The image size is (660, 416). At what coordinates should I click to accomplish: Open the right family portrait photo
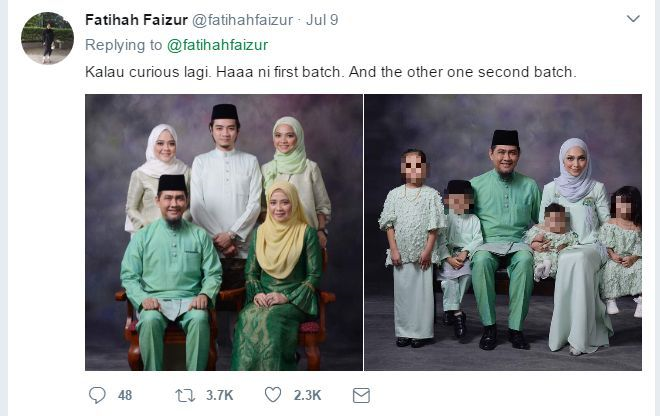(503, 232)
